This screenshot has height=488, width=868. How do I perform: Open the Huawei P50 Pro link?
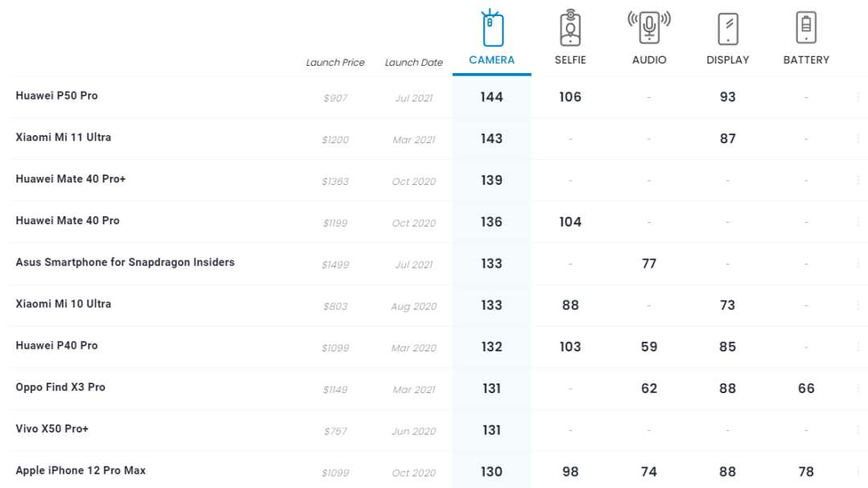(56, 96)
